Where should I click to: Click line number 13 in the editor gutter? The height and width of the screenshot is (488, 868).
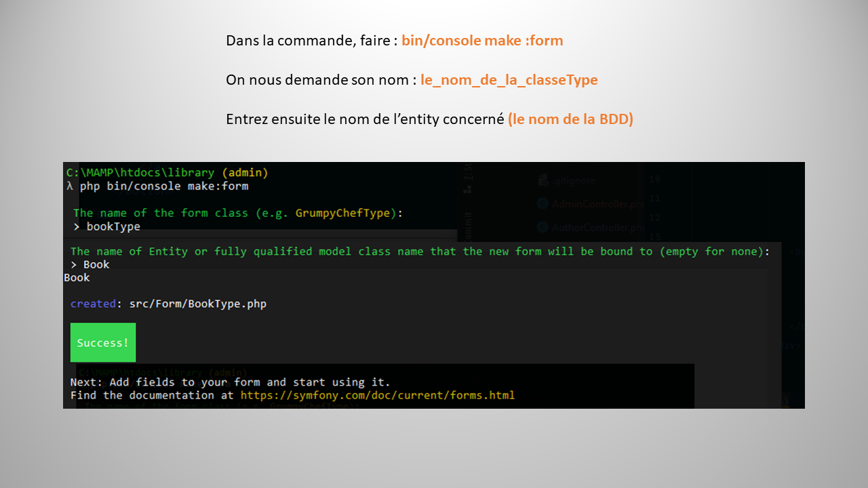click(655, 236)
